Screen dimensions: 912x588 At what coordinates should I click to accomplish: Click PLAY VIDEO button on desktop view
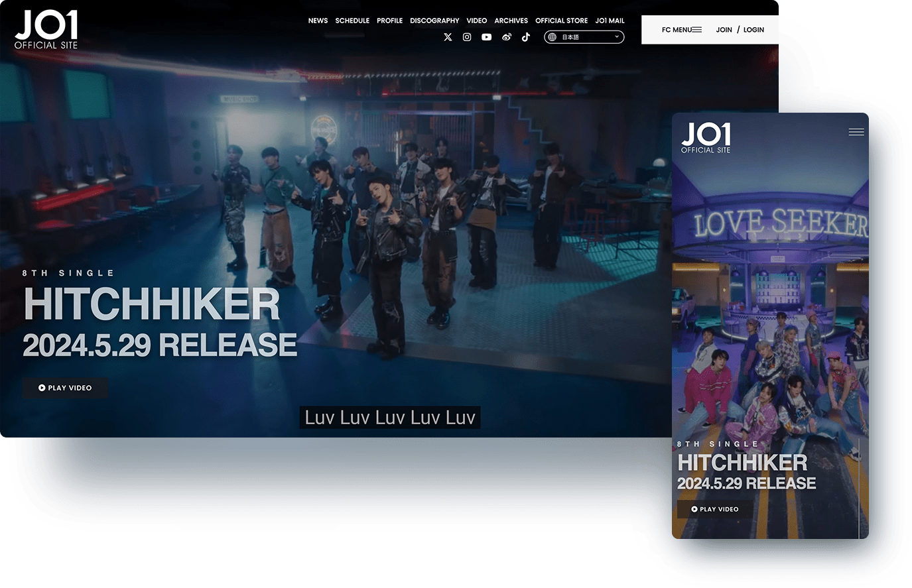(x=65, y=388)
